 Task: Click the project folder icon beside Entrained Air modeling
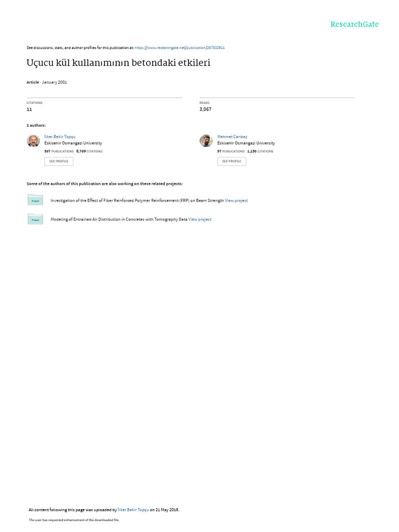pos(35,219)
